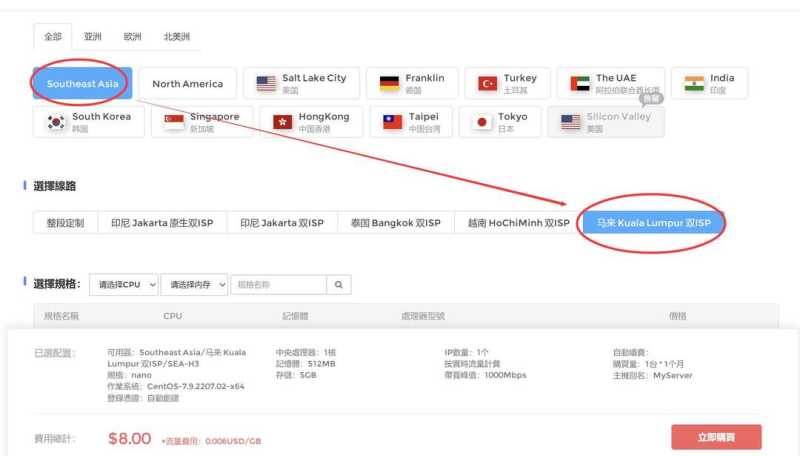
Task: Select the Turkey flag region
Action: 508,83
